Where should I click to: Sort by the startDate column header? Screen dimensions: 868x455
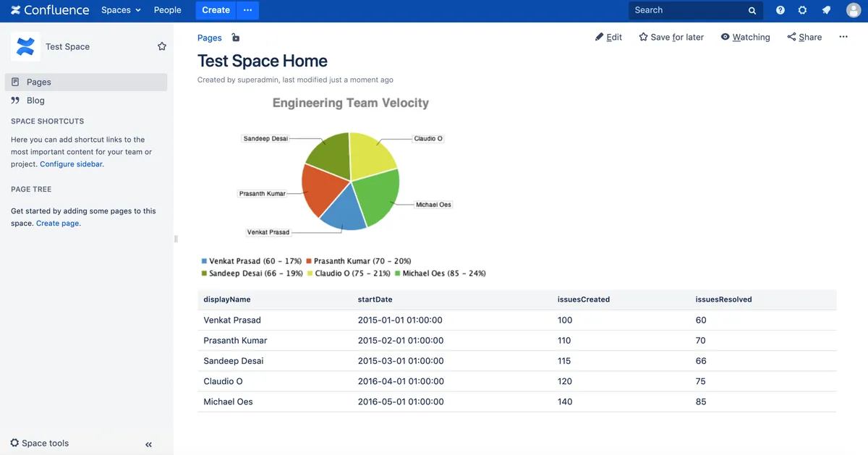pos(452,299)
